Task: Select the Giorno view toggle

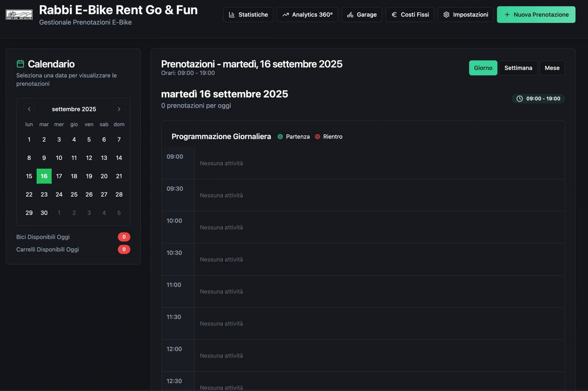Action: click(483, 68)
